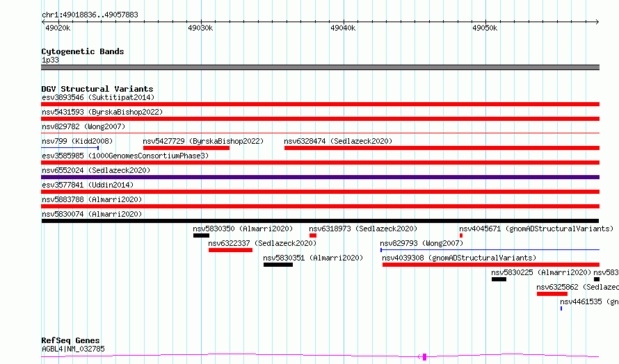Open nsv4045671 (gnomADStructuralVariants) label
Viewport: 619px width, 364px height.
tap(536, 229)
